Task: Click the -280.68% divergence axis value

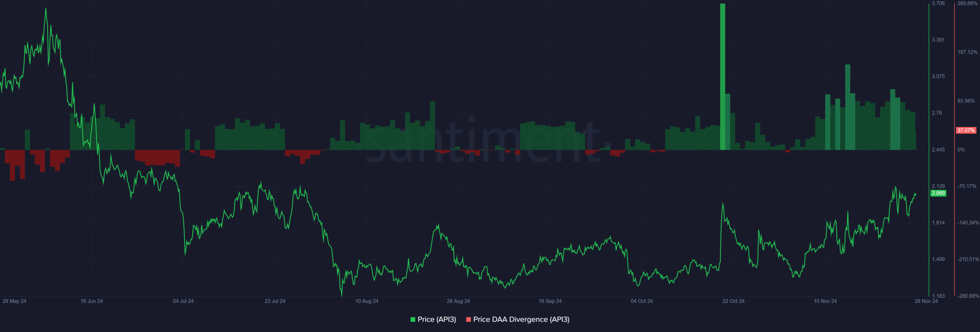Action: pos(968,296)
